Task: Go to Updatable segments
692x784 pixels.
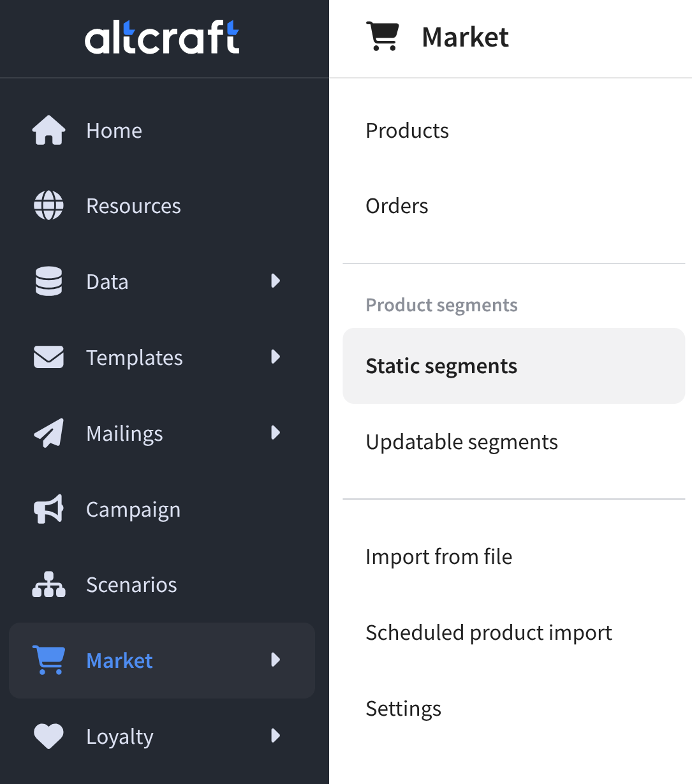Action: click(462, 442)
